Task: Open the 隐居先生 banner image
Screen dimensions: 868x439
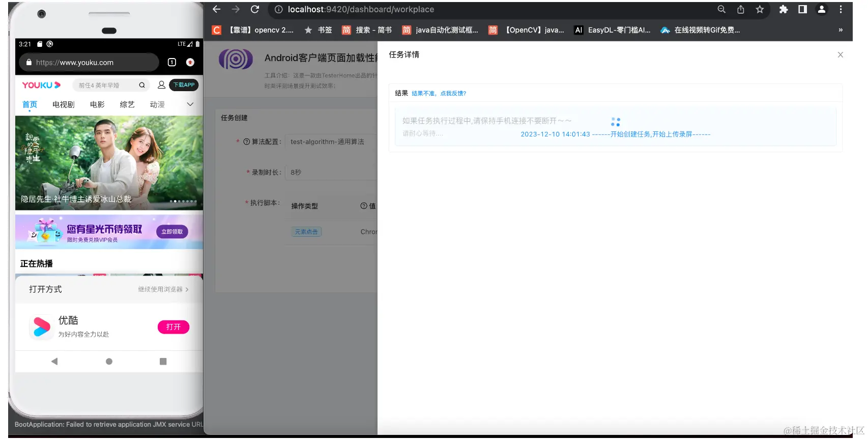Action: [109, 162]
